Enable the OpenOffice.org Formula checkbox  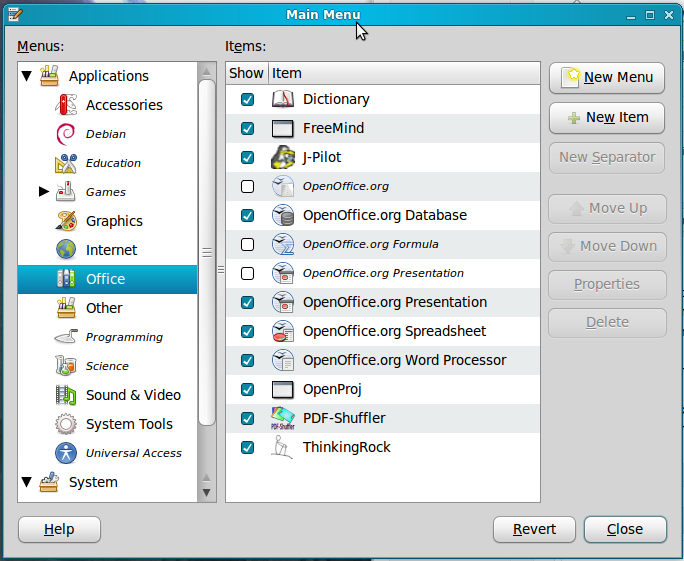click(247, 244)
